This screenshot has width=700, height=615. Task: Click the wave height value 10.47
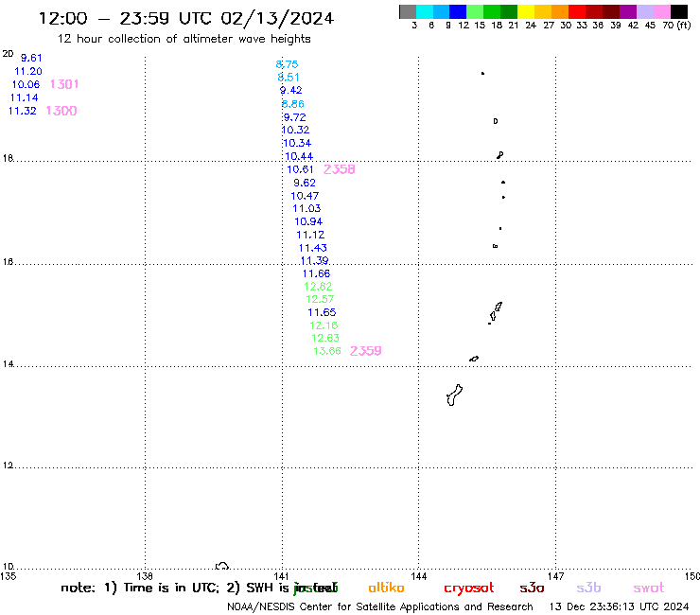(x=305, y=196)
